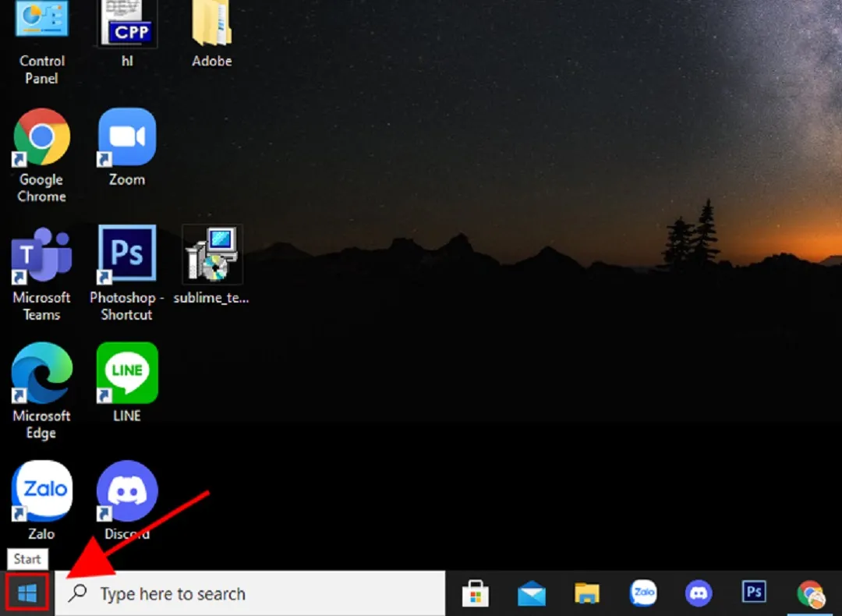Click the Zalo icon in the taskbar
The image size is (842, 616).
(x=643, y=593)
